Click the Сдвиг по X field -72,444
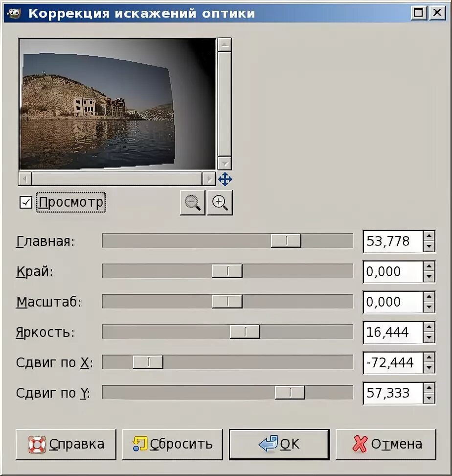Viewport: 452px width, 476px height. click(x=393, y=363)
